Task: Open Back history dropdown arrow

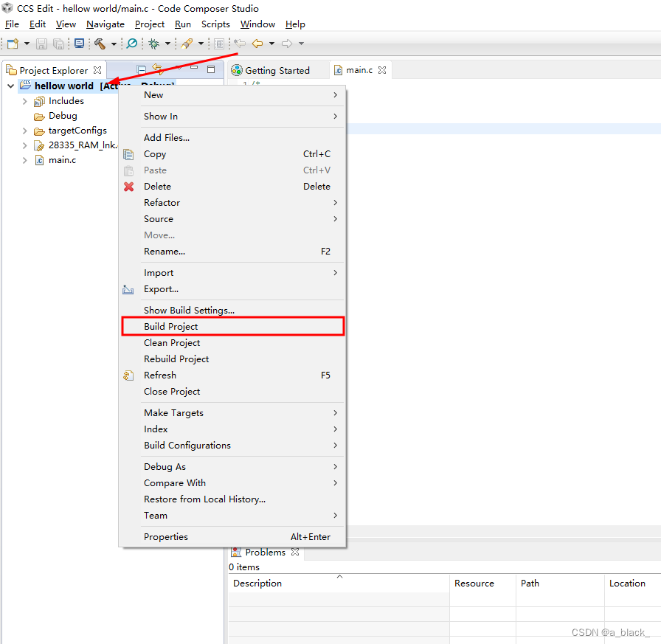Action: pyautogui.click(x=272, y=44)
